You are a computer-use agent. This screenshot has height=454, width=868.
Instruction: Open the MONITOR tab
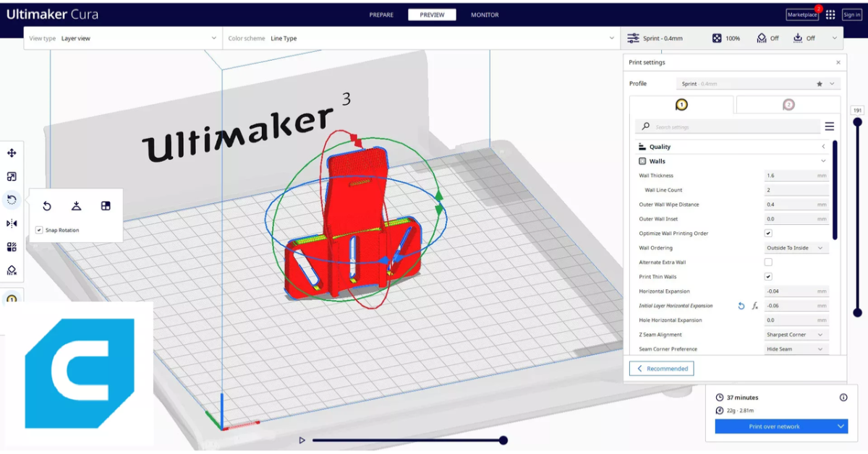485,14
